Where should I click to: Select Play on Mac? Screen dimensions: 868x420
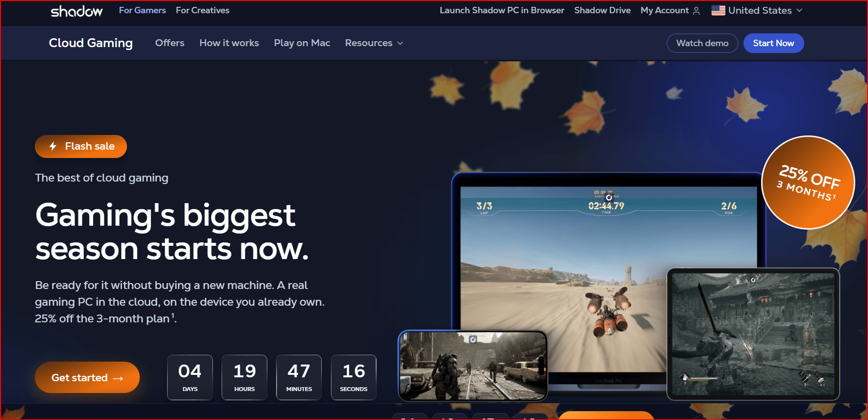tap(302, 43)
